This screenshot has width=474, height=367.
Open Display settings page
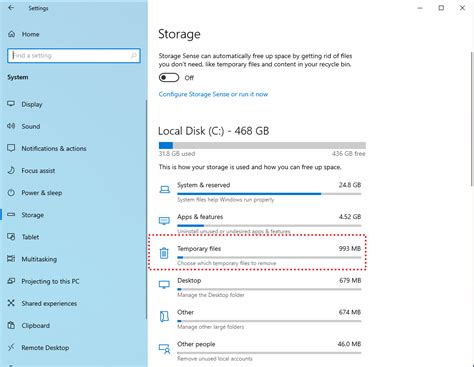pos(74,104)
